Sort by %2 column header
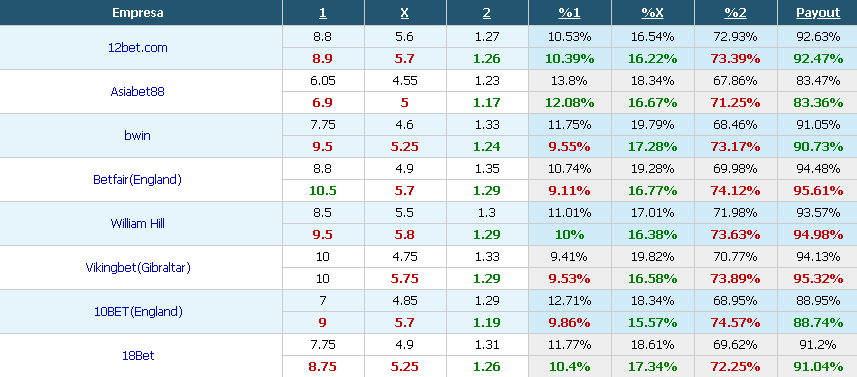 pyautogui.click(x=736, y=13)
